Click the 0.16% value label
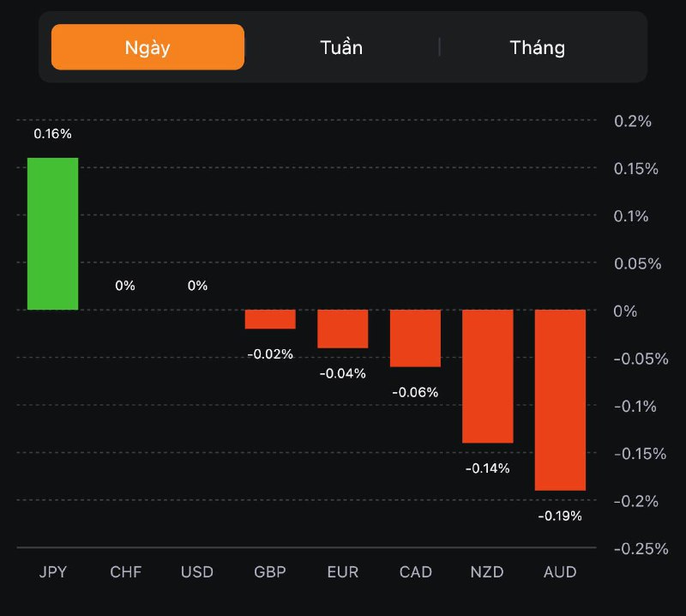This screenshot has height=616, width=686. coord(52,134)
